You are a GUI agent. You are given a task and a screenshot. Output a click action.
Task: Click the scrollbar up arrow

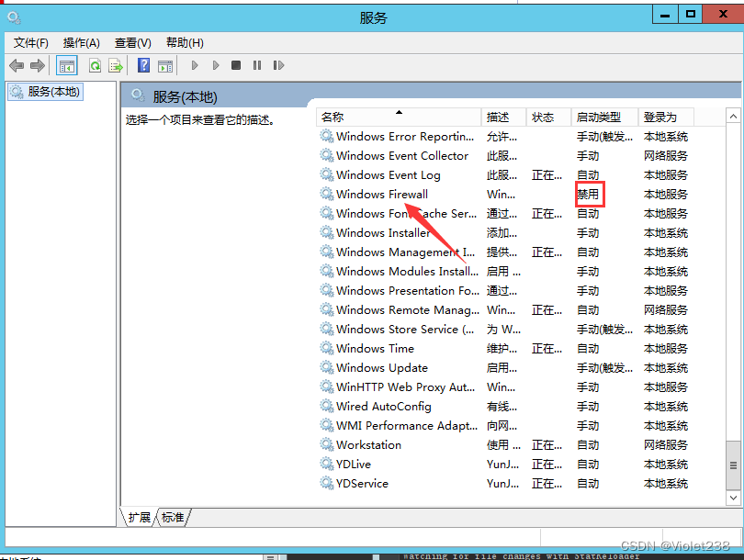click(733, 117)
